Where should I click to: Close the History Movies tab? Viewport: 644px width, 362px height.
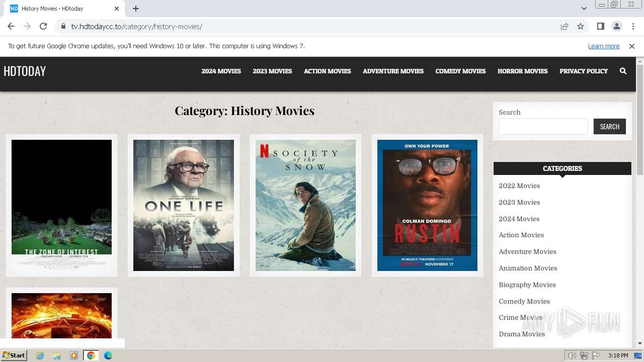(x=117, y=9)
